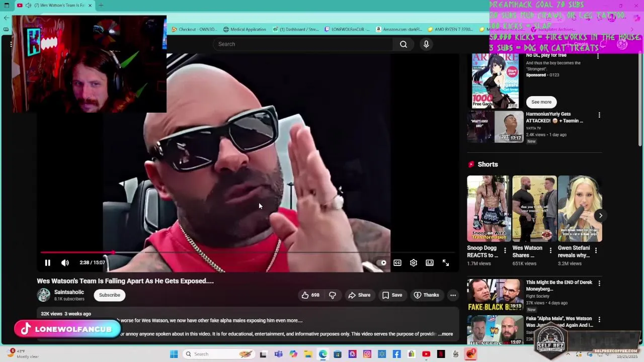Screen dimensions: 644x362
Task: Open Checkout OWN3D bookmark
Action: tap(194, 29)
